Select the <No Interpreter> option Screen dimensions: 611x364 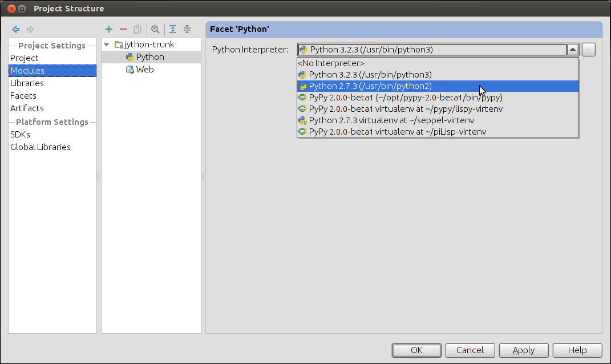[x=331, y=63]
